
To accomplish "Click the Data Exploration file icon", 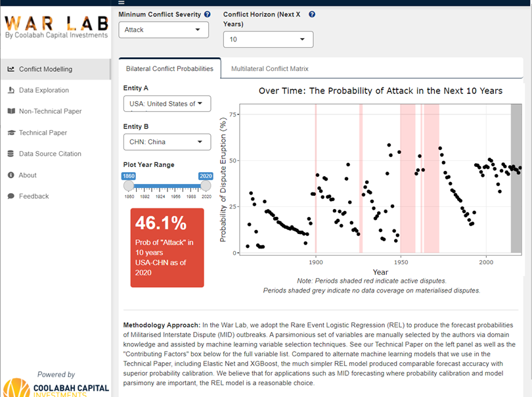I will [11, 90].
